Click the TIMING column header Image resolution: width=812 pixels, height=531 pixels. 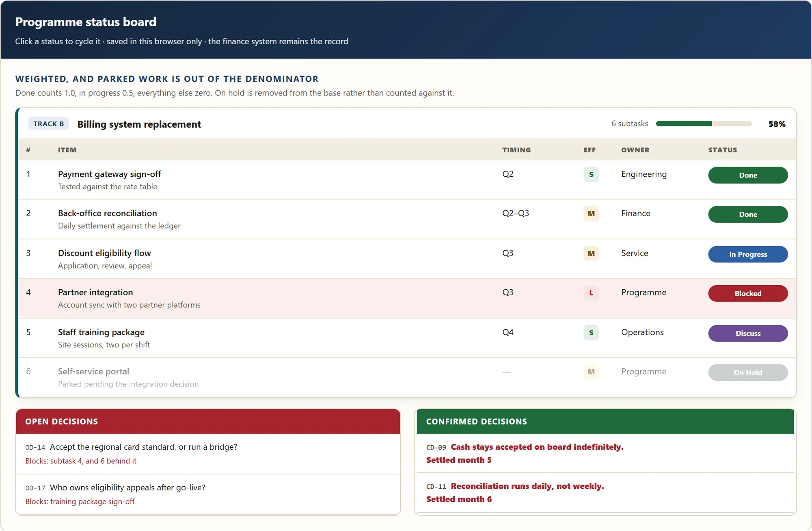[x=516, y=150]
